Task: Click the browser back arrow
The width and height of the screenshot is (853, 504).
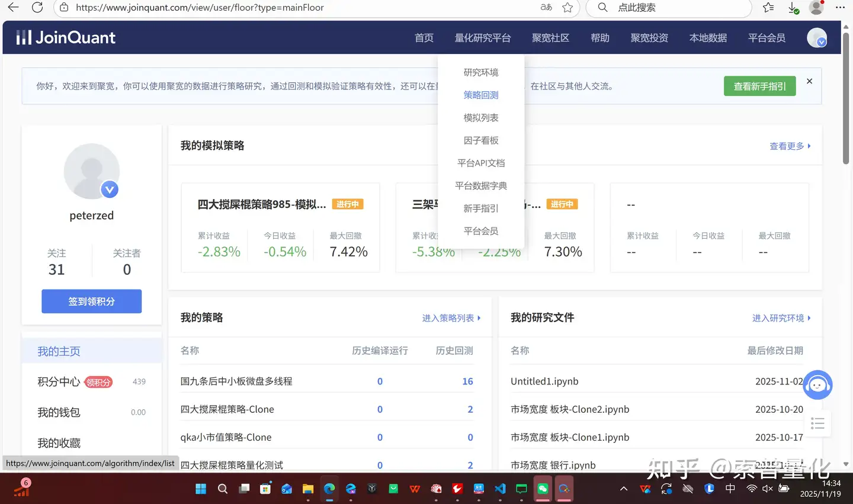Action: coord(13,7)
